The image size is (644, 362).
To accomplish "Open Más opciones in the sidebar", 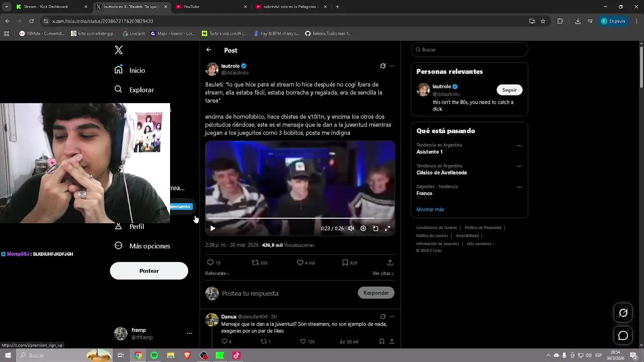I will [x=142, y=246].
